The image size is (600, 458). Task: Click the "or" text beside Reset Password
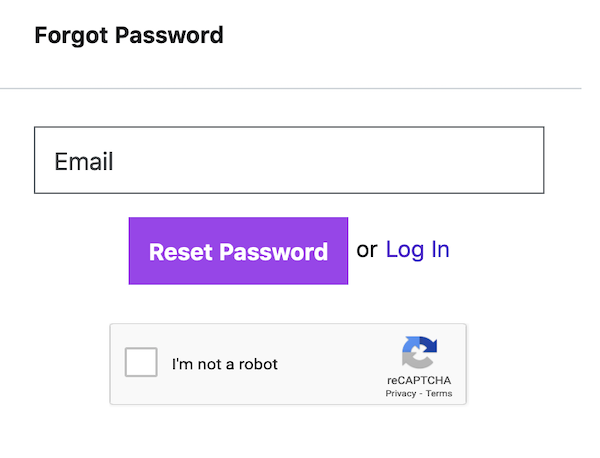tap(367, 250)
